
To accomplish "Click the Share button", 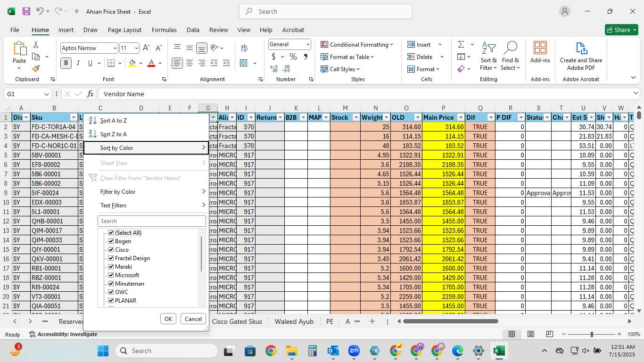I will click(x=621, y=30).
